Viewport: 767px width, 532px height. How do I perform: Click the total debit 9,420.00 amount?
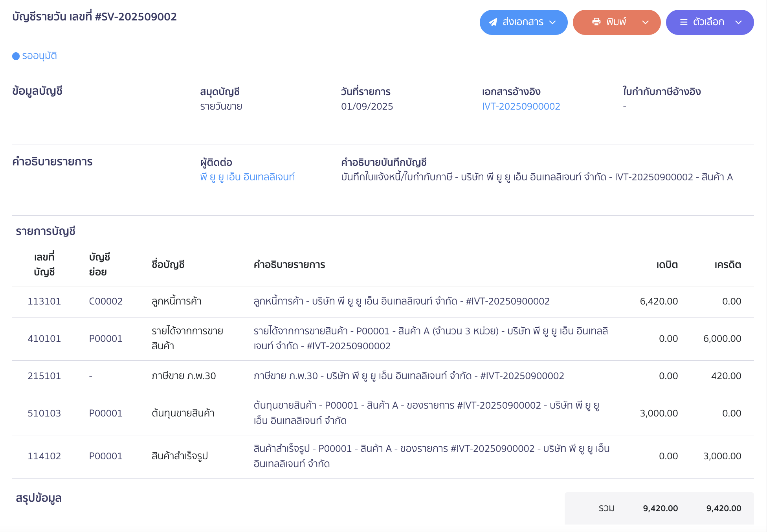tap(660, 508)
